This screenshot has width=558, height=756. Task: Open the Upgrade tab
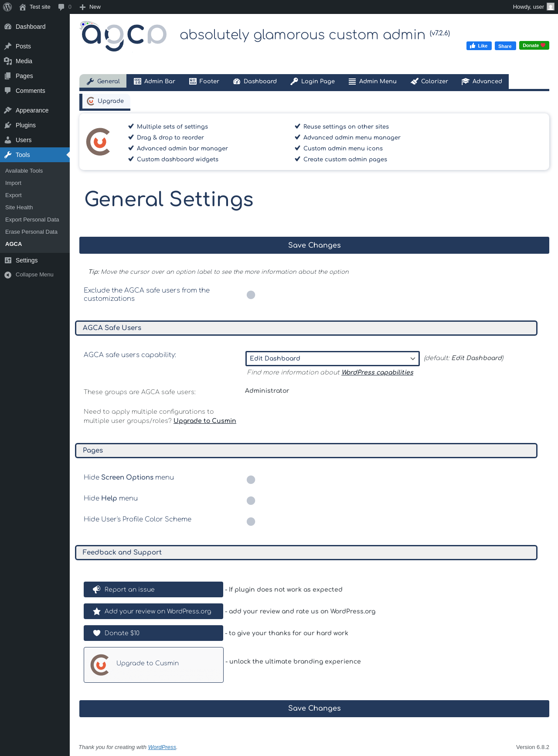(x=105, y=101)
